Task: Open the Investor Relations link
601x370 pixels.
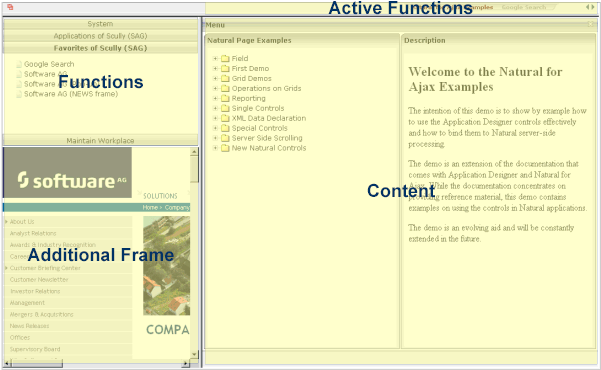Action: 35,291
